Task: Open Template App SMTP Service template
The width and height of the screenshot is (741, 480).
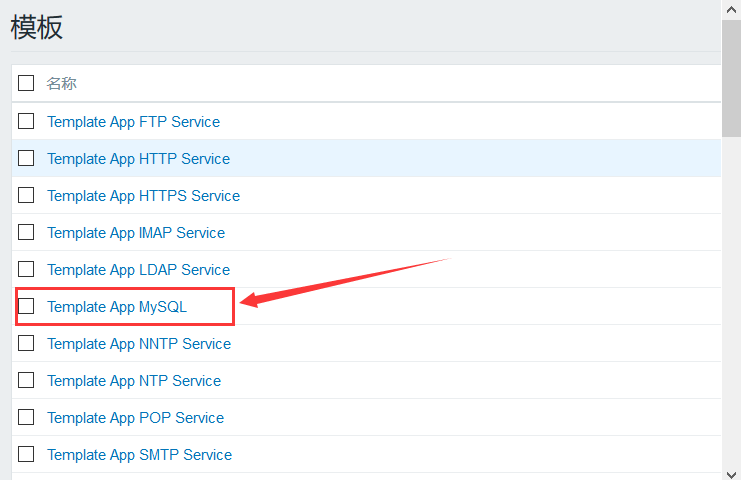Action: tap(139, 455)
